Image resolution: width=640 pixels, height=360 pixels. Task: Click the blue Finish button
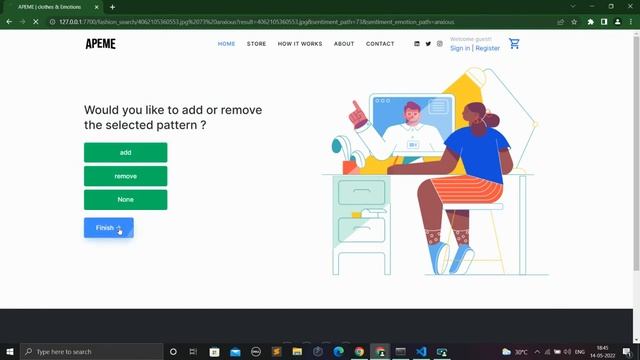109,228
